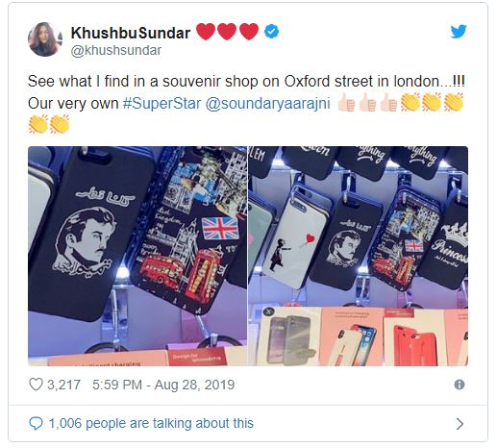497x448 pixels.
Task: Click the tweet info circle icon
Action: (x=460, y=385)
